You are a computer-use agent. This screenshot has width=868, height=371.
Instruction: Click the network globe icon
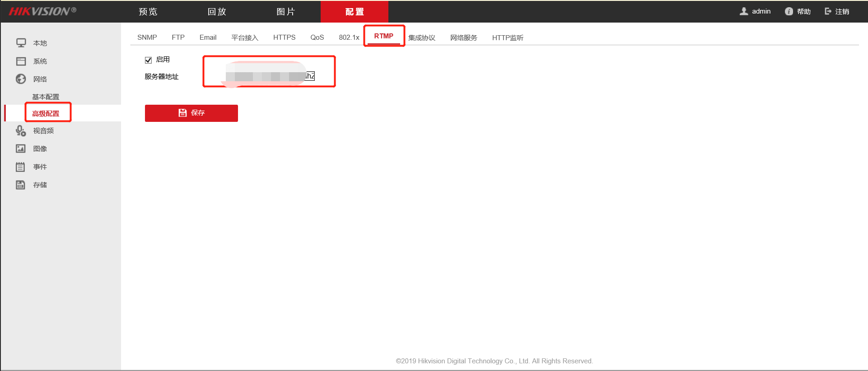[21, 79]
